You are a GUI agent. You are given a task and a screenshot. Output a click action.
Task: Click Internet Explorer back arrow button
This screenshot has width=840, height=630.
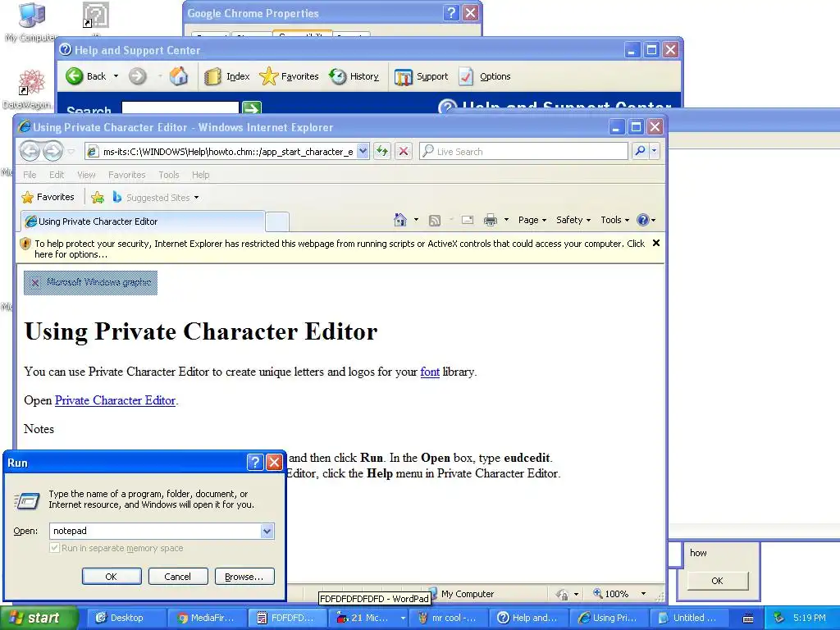[30, 151]
